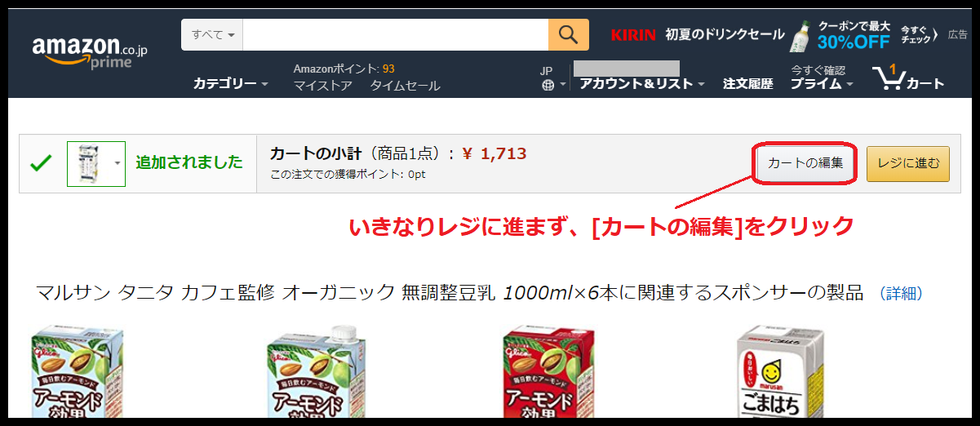980x426 pixels.
Task: Open マイストア in the navigation
Action: point(323,86)
